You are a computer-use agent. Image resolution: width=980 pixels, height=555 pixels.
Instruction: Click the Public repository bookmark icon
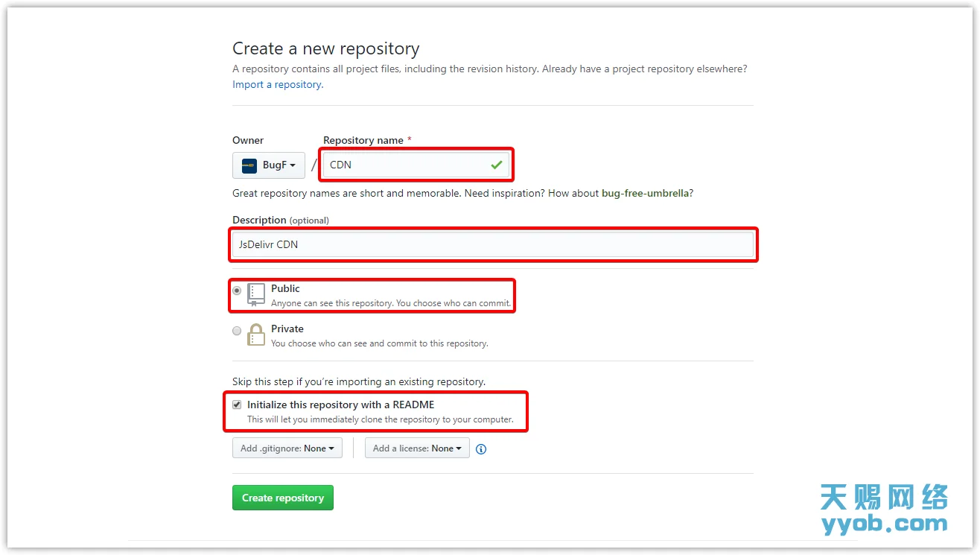(x=255, y=294)
